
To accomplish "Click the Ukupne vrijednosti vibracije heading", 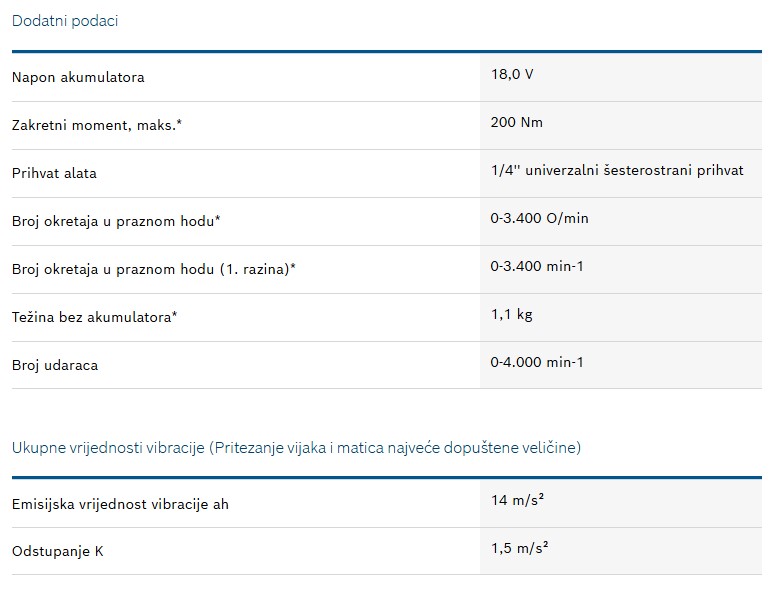I will pyautogui.click(x=296, y=448).
